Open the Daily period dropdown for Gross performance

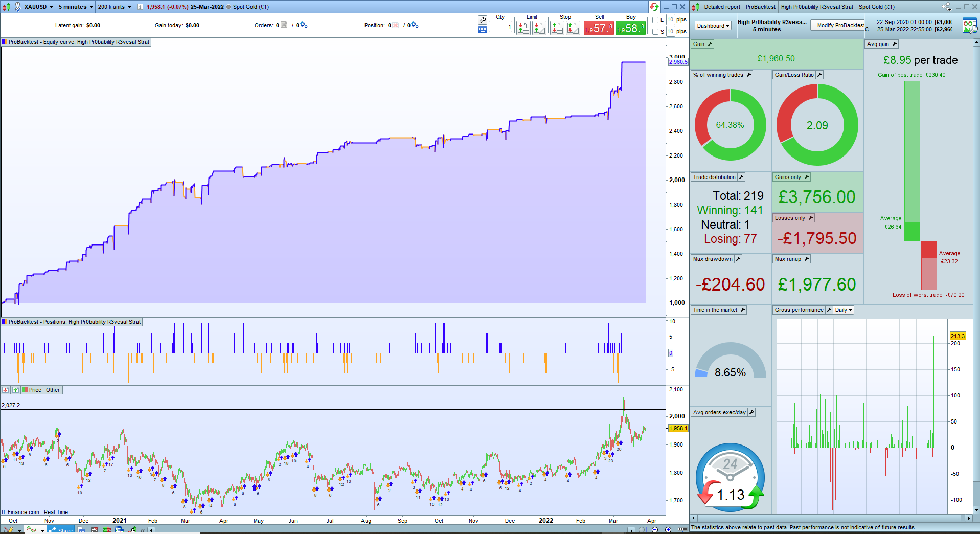(x=843, y=310)
